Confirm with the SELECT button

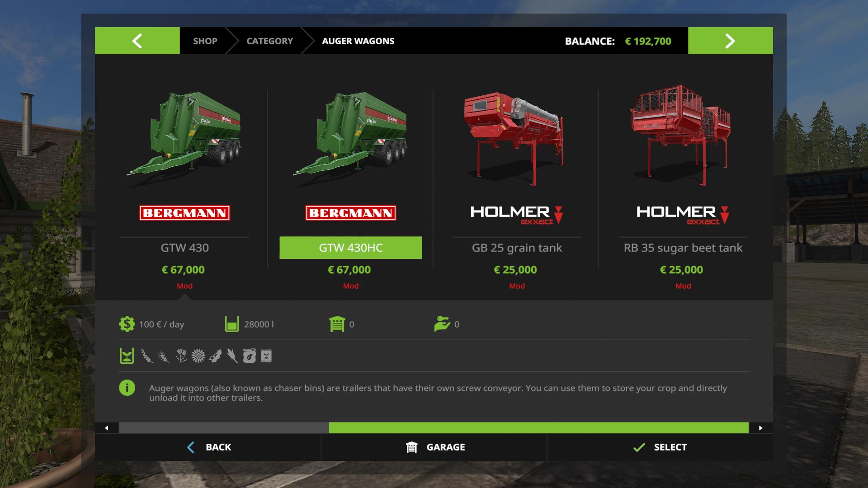660,447
